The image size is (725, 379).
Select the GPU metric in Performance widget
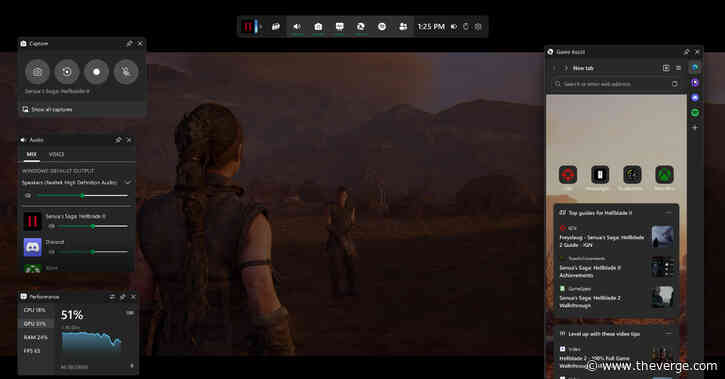(35, 324)
